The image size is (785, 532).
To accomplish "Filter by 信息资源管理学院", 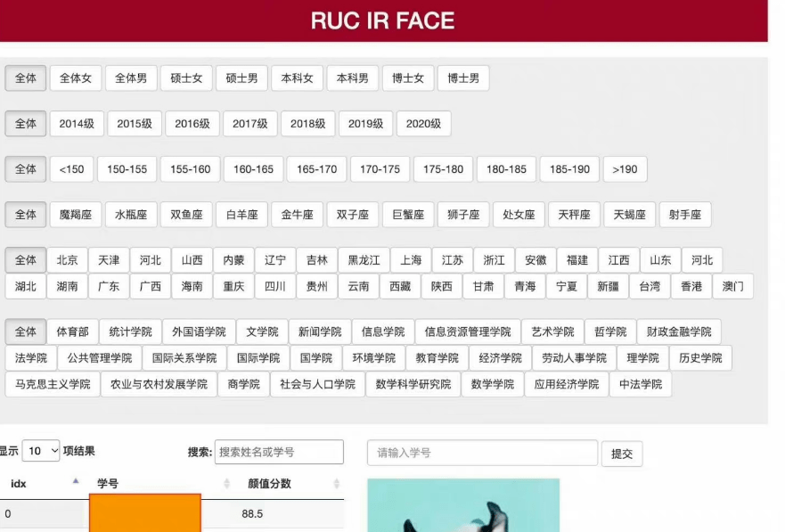I will click(468, 331).
